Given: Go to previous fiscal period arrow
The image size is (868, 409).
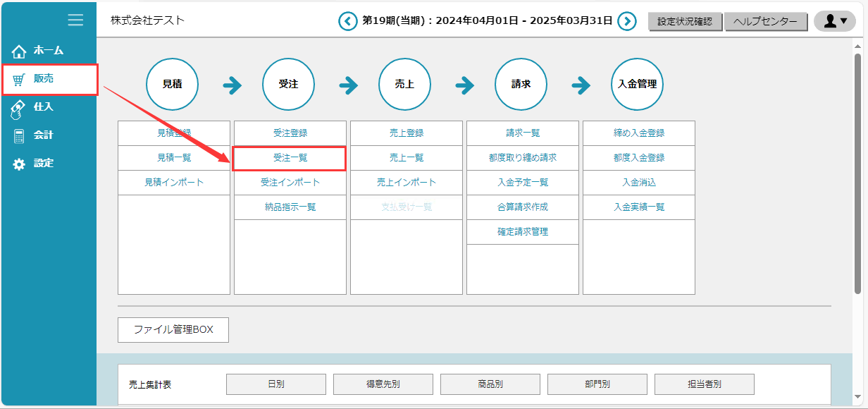Looking at the screenshot, I should coord(348,21).
